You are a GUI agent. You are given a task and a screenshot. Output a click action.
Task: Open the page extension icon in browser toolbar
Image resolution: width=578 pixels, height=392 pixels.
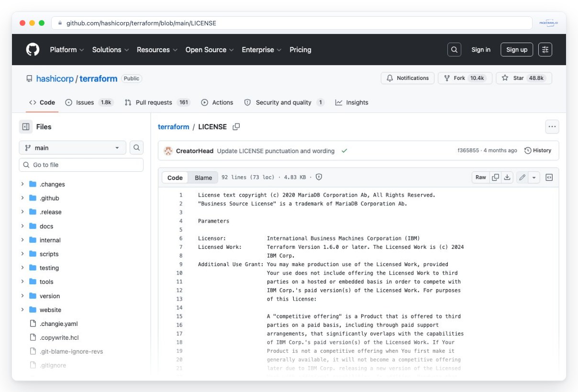coord(548,23)
